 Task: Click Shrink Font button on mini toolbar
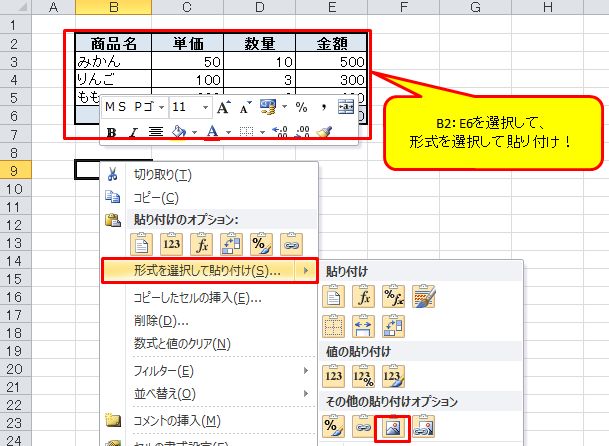(245, 107)
